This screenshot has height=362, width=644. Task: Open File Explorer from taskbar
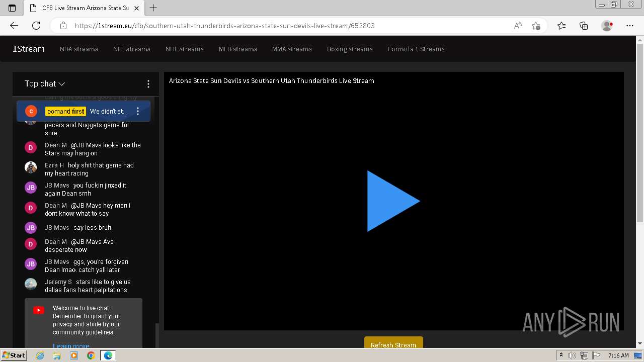[57, 355]
